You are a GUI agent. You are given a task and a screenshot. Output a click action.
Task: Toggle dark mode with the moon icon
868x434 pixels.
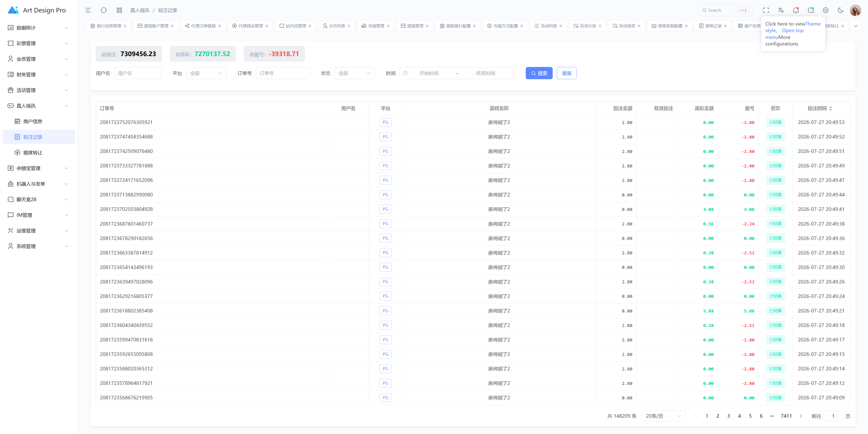841,10
